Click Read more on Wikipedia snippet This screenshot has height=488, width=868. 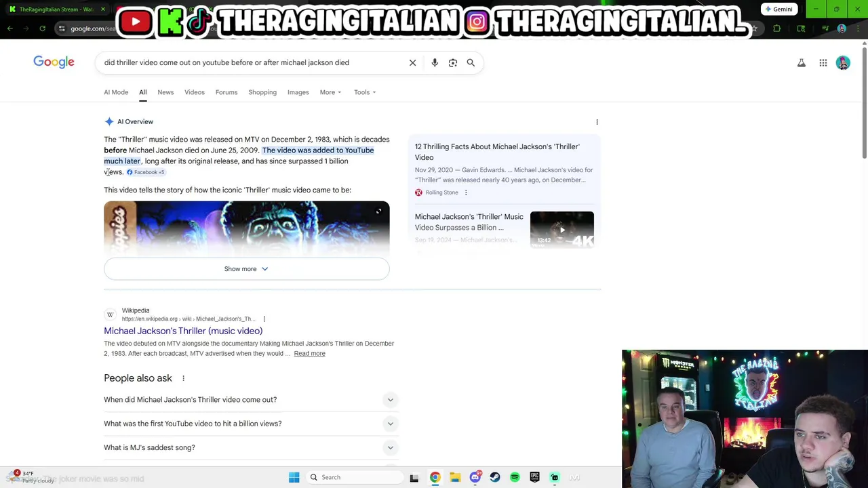coord(309,353)
